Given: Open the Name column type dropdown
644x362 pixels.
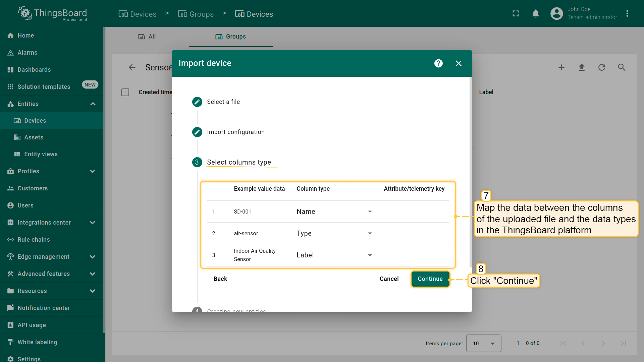Looking at the screenshot, I should pos(334,212).
